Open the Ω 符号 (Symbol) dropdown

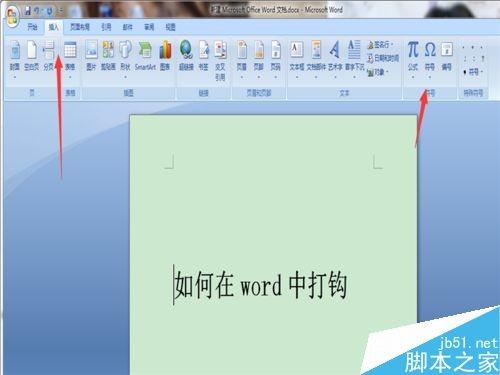pos(430,59)
